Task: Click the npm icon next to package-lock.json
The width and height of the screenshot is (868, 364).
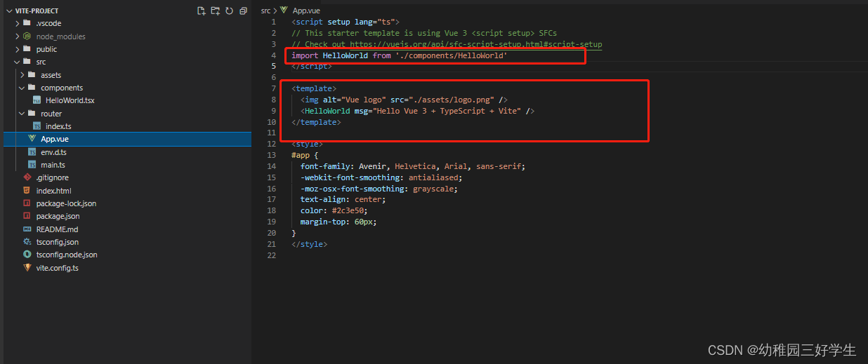Action: [27, 203]
